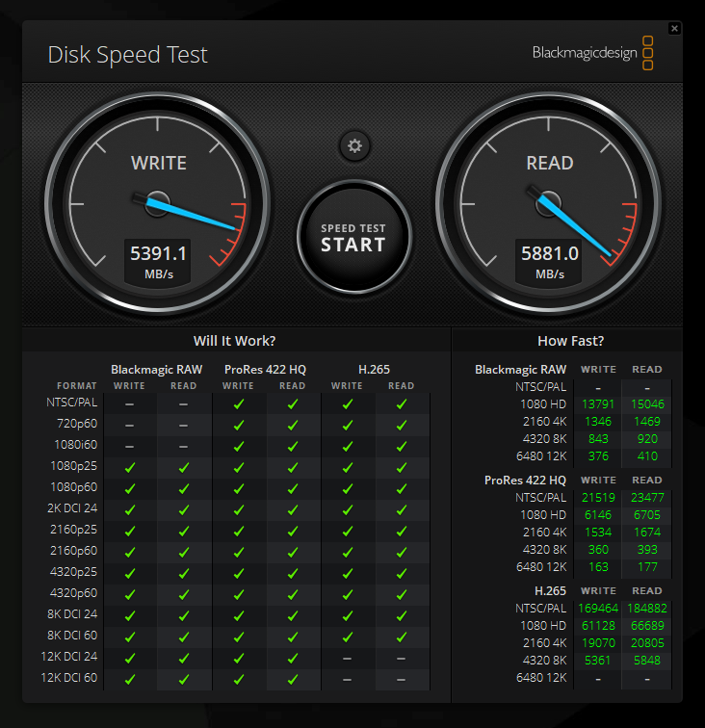
Task: Click the READ gauge 5881.0 MB/s readout
Action: (x=550, y=261)
